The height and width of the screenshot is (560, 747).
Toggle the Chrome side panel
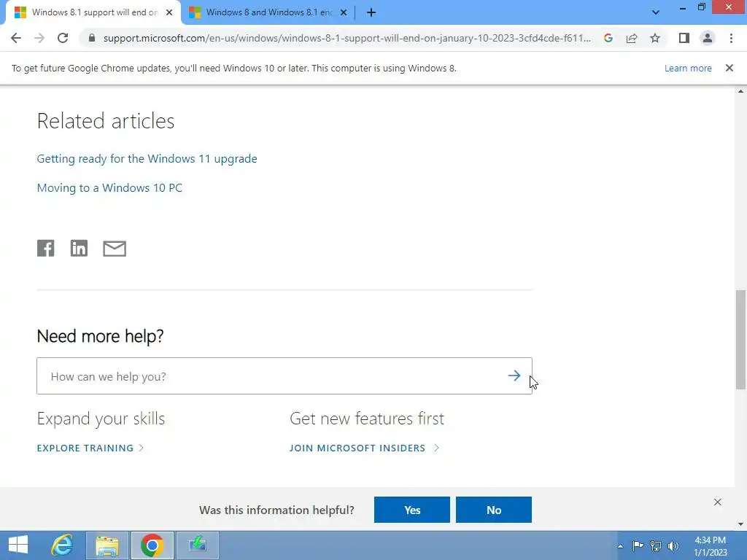(684, 38)
